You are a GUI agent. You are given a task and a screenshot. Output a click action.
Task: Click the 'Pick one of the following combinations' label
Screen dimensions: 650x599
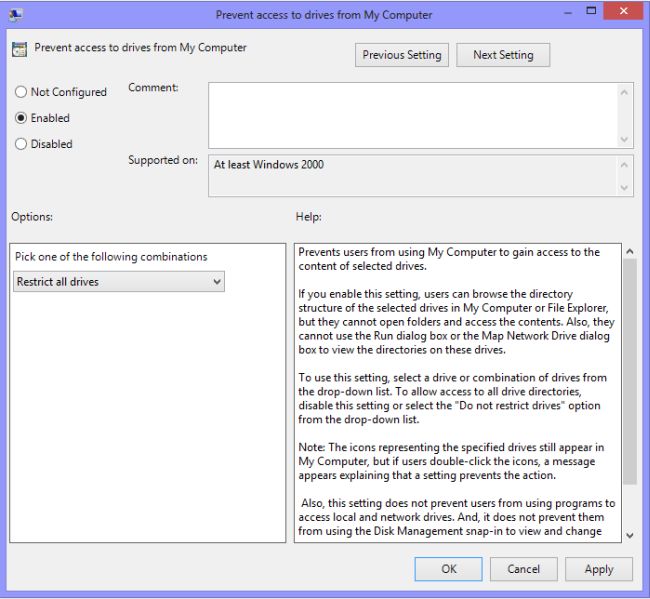click(x=111, y=257)
